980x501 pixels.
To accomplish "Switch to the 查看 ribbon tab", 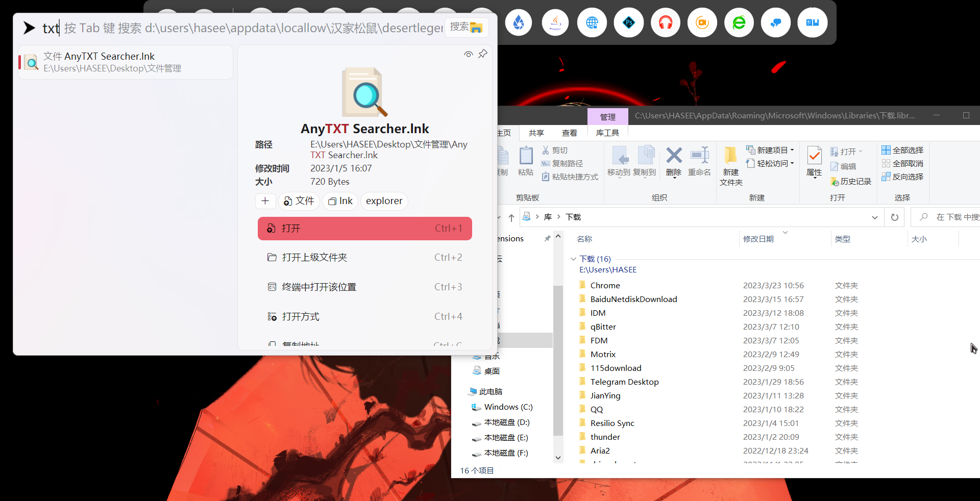I will click(x=570, y=133).
